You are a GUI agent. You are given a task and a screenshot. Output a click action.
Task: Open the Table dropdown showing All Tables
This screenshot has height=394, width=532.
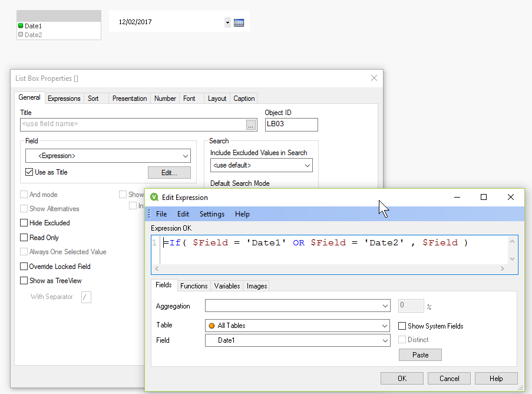(x=385, y=326)
